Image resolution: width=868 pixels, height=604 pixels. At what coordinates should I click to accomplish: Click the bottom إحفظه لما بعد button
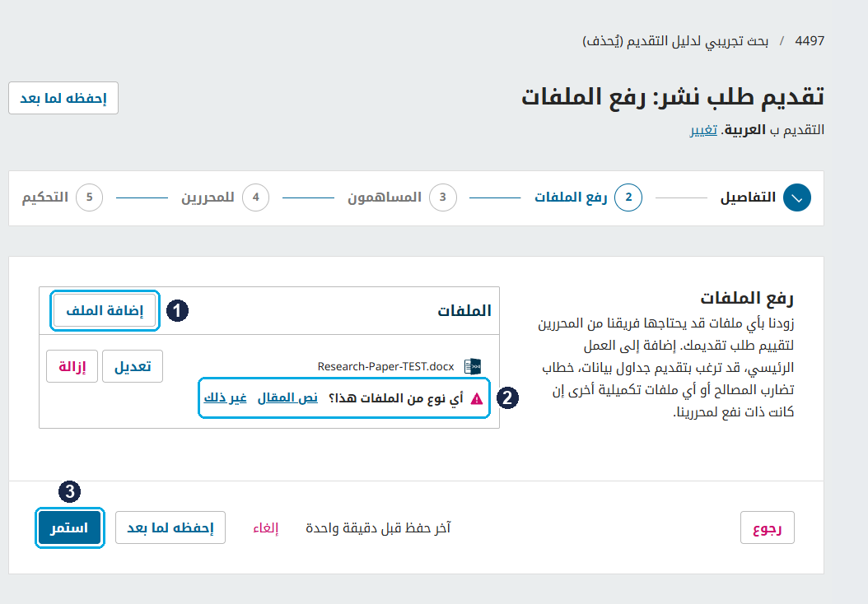pyautogui.click(x=170, y=527)
